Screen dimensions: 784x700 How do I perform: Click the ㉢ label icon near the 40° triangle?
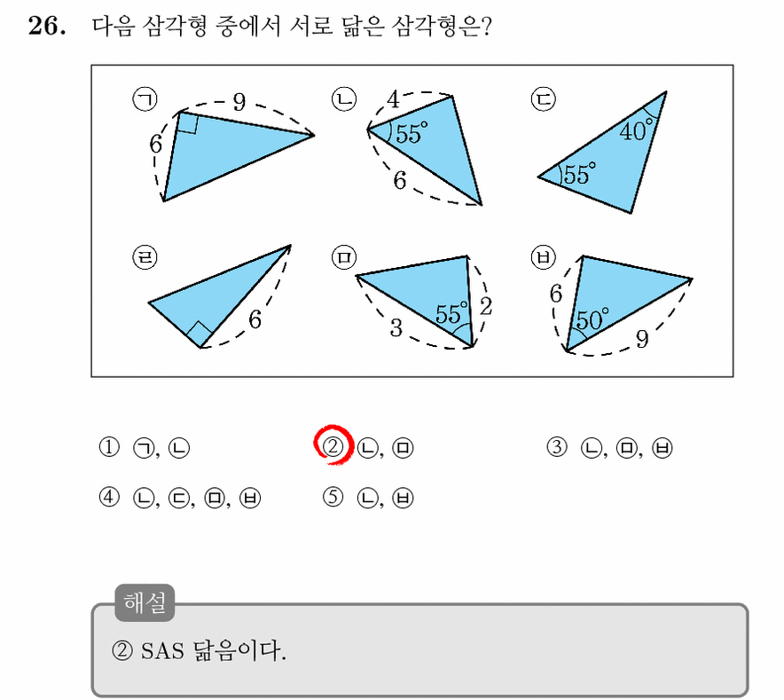point(543,99)
